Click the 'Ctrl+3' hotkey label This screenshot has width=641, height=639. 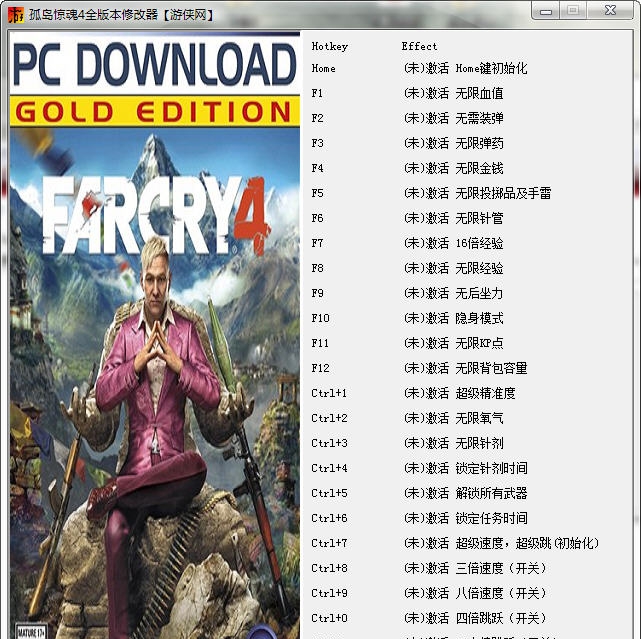pyautogui.click(x=329, y=443)
